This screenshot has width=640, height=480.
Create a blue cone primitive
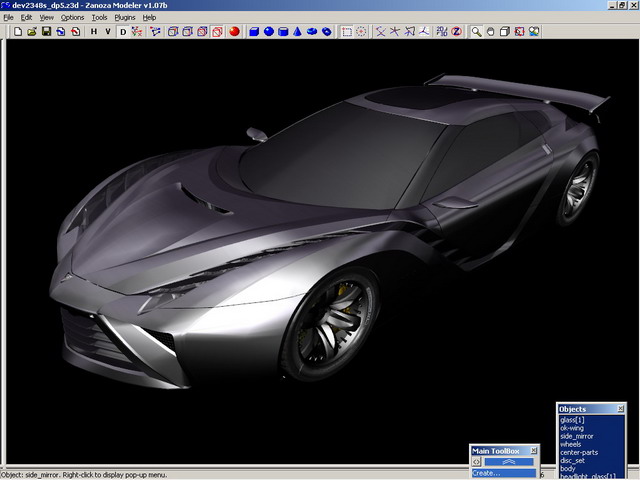pos(298,32)
